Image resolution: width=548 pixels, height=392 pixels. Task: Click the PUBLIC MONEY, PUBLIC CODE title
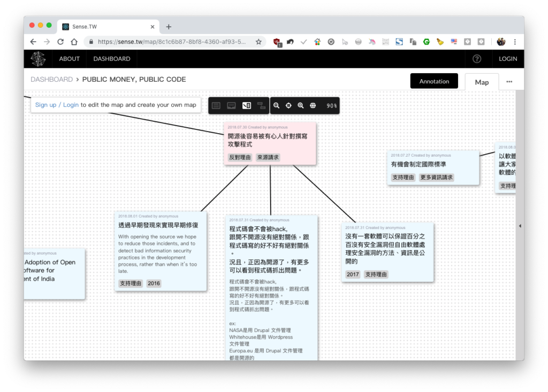[134, 79]
